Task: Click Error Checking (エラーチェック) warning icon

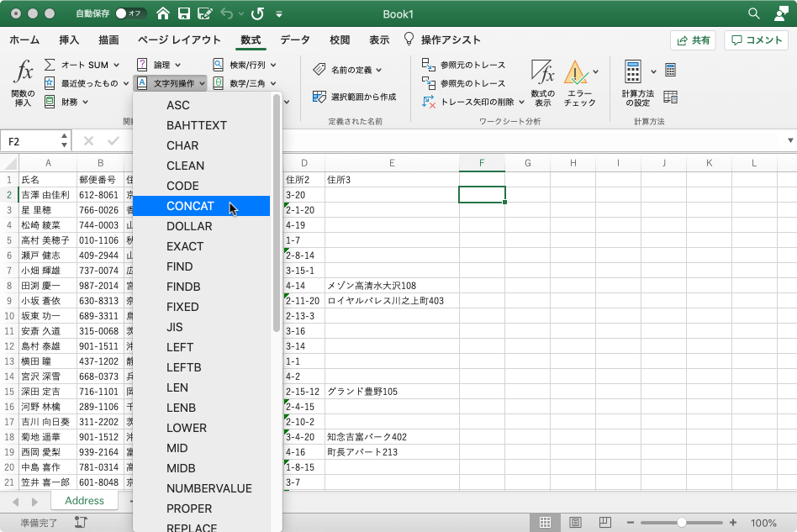Action: click(x=576, y=71)
